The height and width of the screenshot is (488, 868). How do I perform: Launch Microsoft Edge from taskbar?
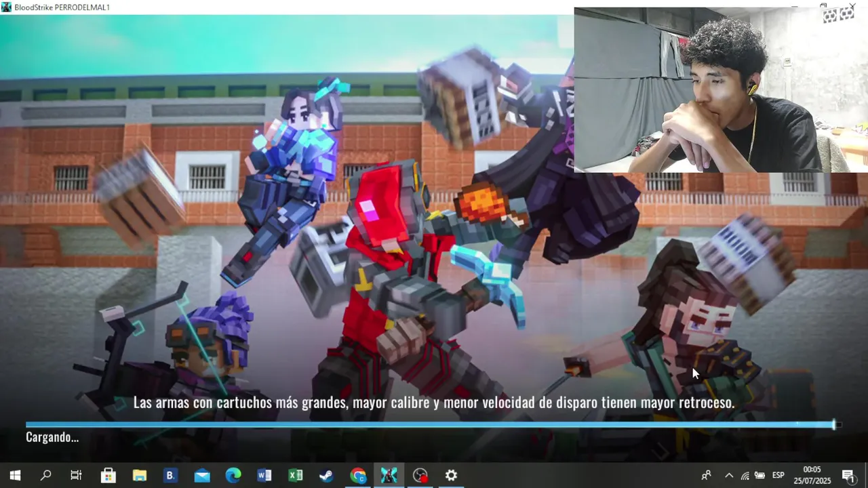point(233,476)
